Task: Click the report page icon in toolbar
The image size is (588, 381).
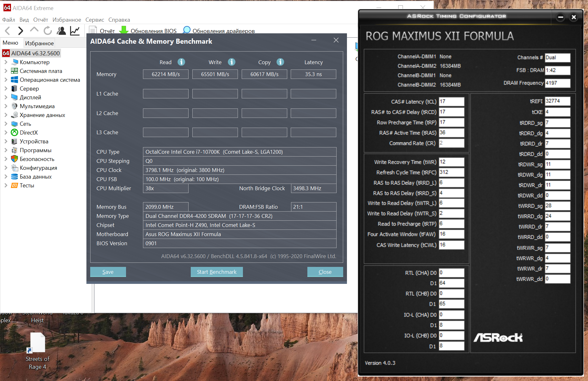Action: click(93, 30)
